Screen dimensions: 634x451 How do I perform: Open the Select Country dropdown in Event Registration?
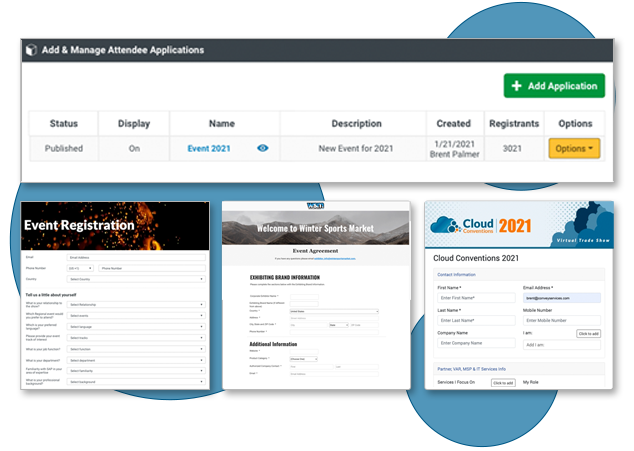click(x=136, y=279)
